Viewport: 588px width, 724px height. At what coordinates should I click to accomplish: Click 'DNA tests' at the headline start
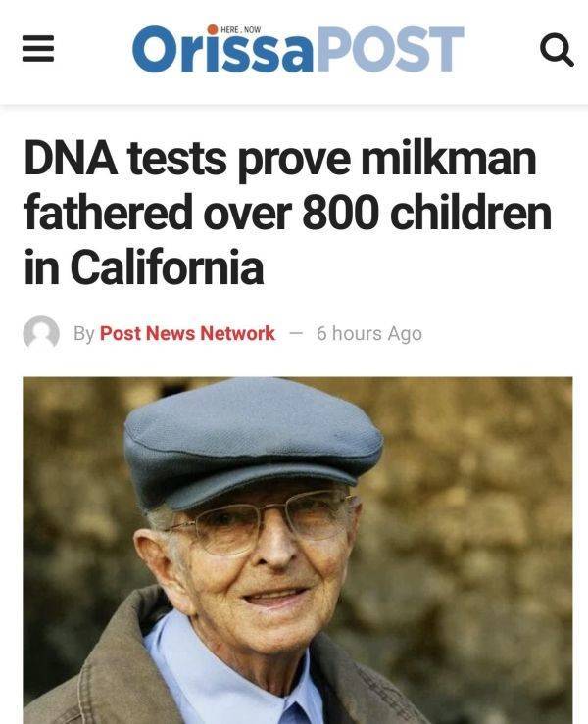[125, 158]
